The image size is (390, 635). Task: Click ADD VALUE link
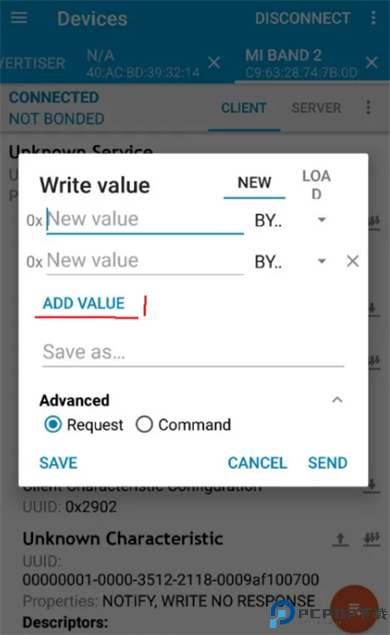tap(84, 303)
